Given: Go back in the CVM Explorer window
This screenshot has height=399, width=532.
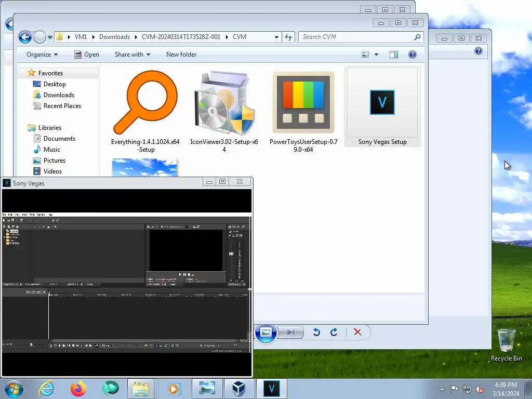Looking at the screenshot, I should pyautogui.click(x=25, y=37).
